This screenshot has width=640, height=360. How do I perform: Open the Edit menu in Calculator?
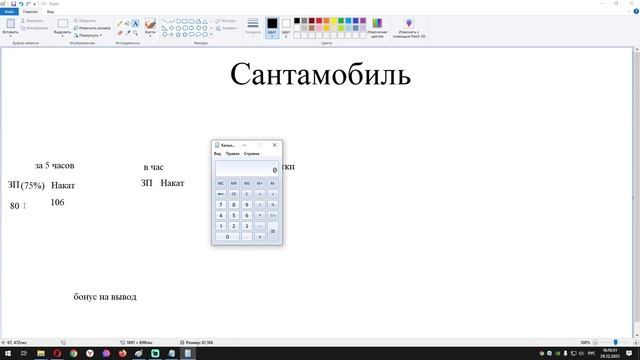232,154
